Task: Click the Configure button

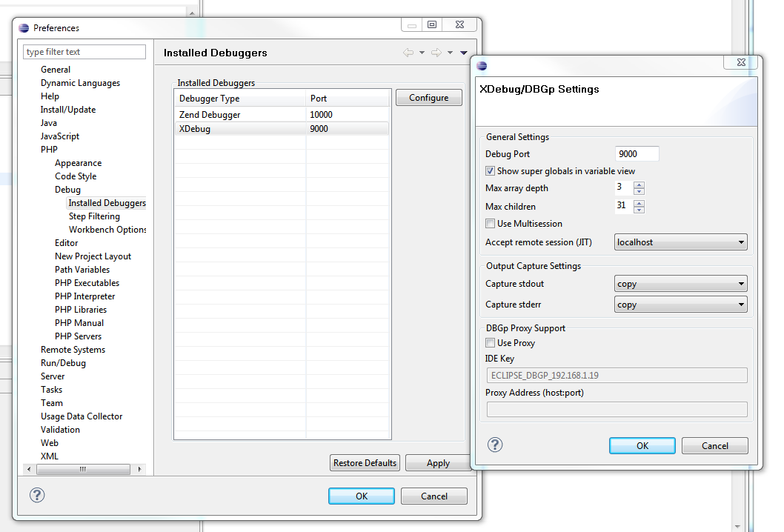Action: (428, 98)
